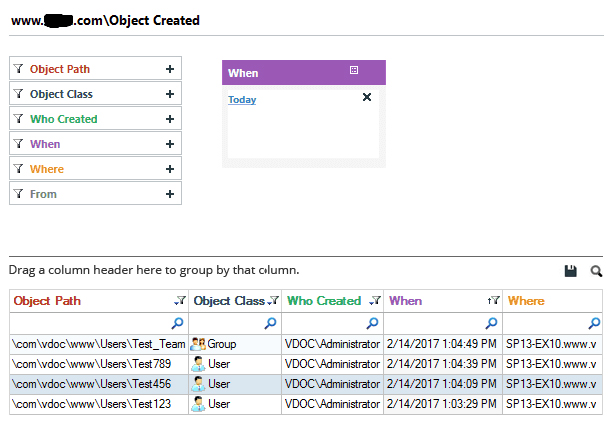
Task: Click the Object Path search box
Action: (99, 323)
